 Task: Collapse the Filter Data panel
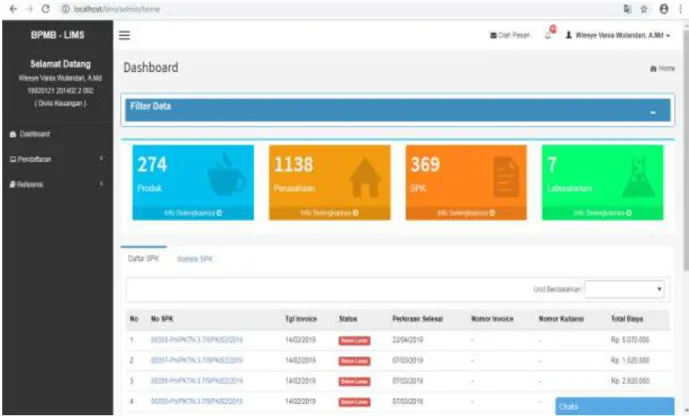click(x=653, y=112)
